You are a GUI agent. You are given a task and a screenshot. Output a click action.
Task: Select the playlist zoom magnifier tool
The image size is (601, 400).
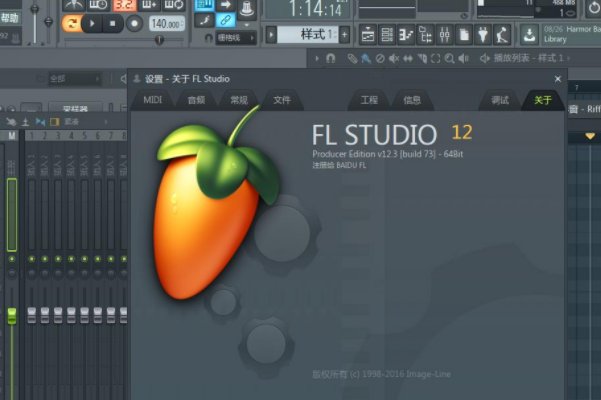point(450,58)
